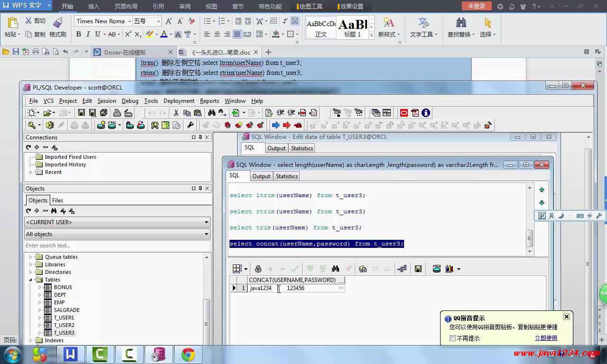Viewport: 607px width, 364px height.
Task: Collapse the Tables folder in object tree
Action: 31,280
